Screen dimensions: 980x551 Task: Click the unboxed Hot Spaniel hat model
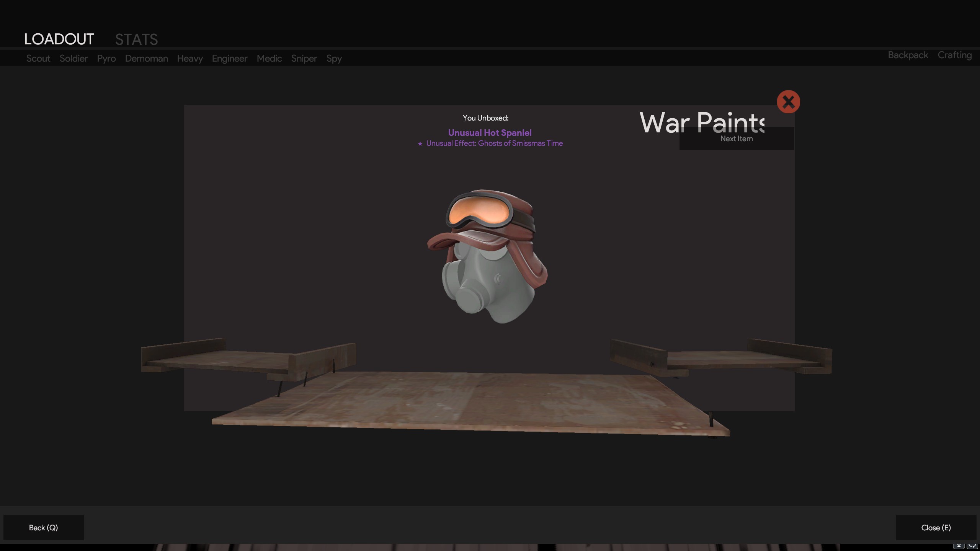click(488, 256)
